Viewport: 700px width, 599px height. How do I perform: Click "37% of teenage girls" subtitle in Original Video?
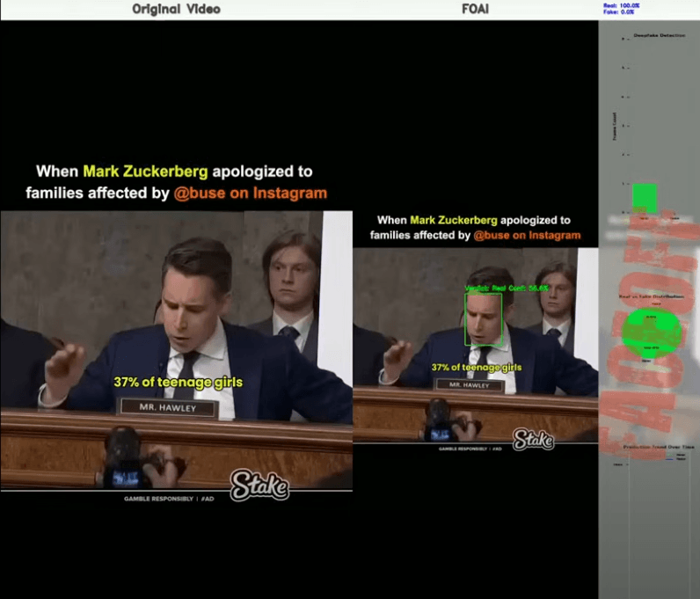[x=179, y=383]
